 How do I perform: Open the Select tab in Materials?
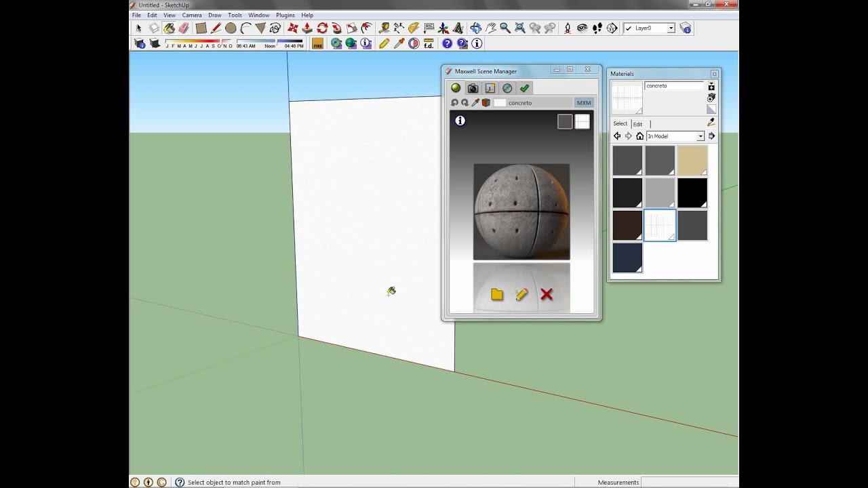click(620, 123)
